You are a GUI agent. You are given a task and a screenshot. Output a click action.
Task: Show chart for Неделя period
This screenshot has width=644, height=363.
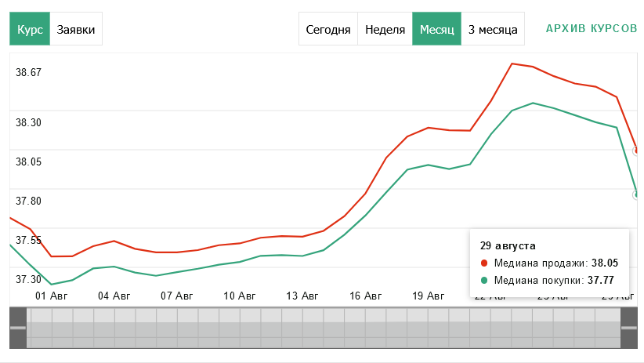pos(385,30)
